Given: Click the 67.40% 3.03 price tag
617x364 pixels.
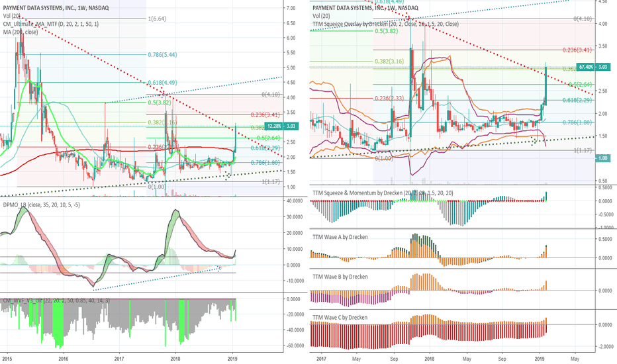Looking at the screenshot, I should pos(593,67).
